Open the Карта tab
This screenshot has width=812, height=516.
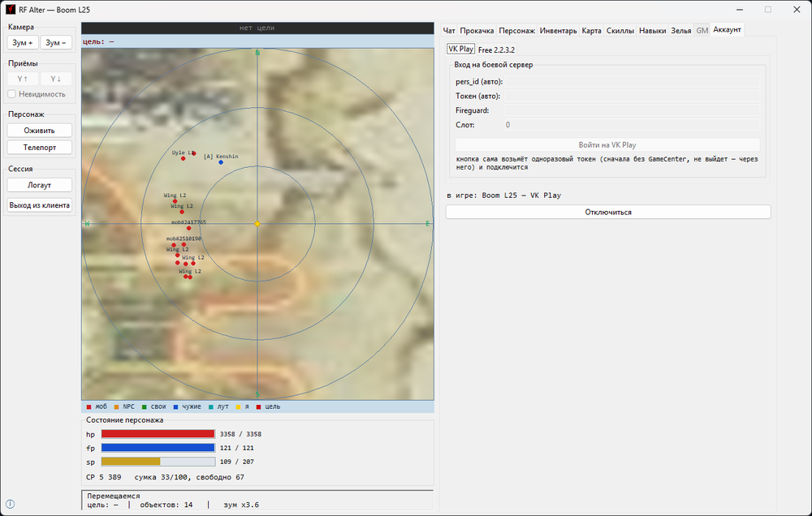pos(591,31)
